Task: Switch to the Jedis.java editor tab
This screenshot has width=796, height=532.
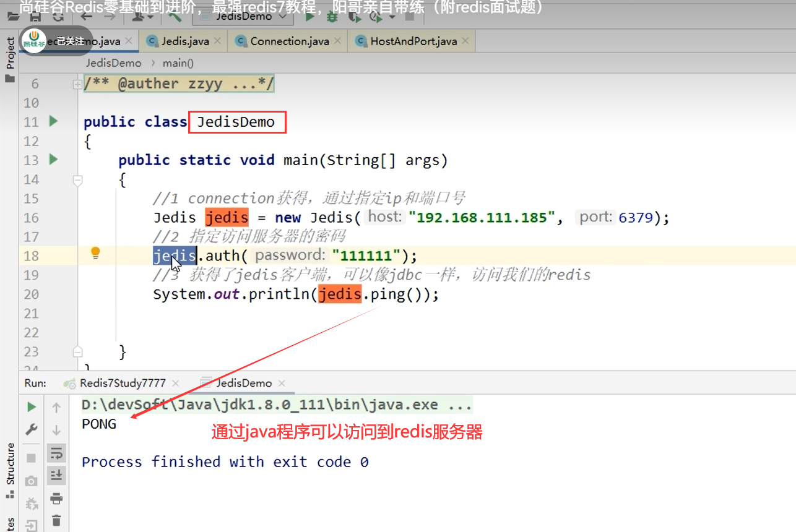Action: tap(185, 41)
